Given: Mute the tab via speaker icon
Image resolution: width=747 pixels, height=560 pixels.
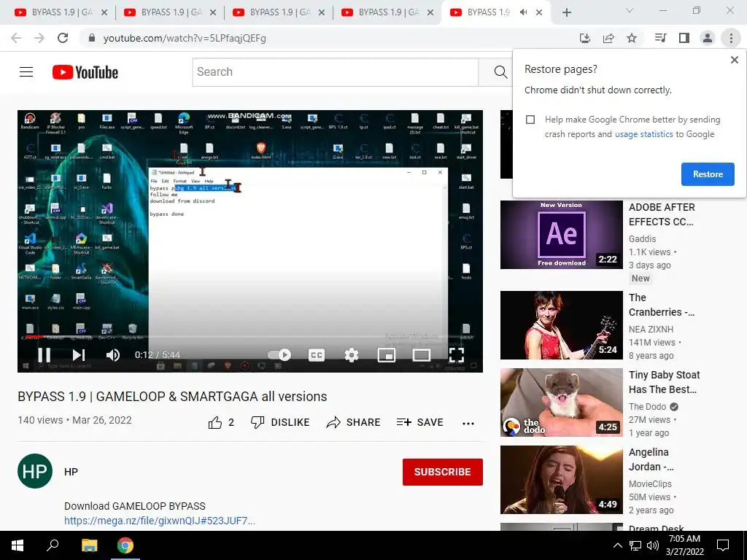Looking at the screenshot, I should point(524,12).
